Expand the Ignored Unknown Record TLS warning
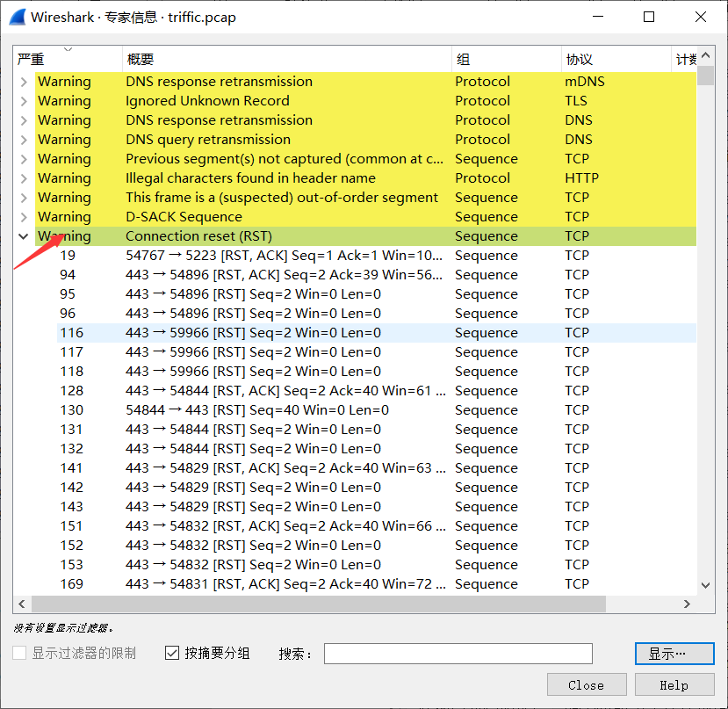 tap(24, 101)
